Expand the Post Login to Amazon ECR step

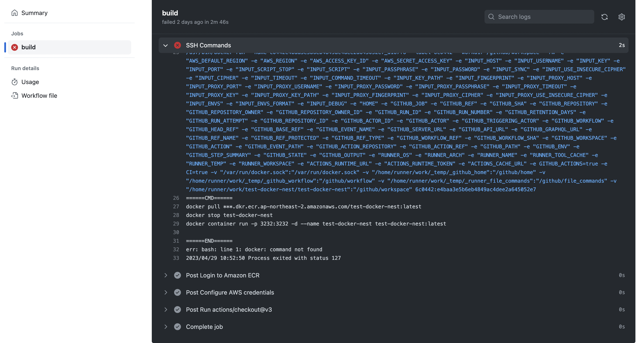tap(166, 275)
